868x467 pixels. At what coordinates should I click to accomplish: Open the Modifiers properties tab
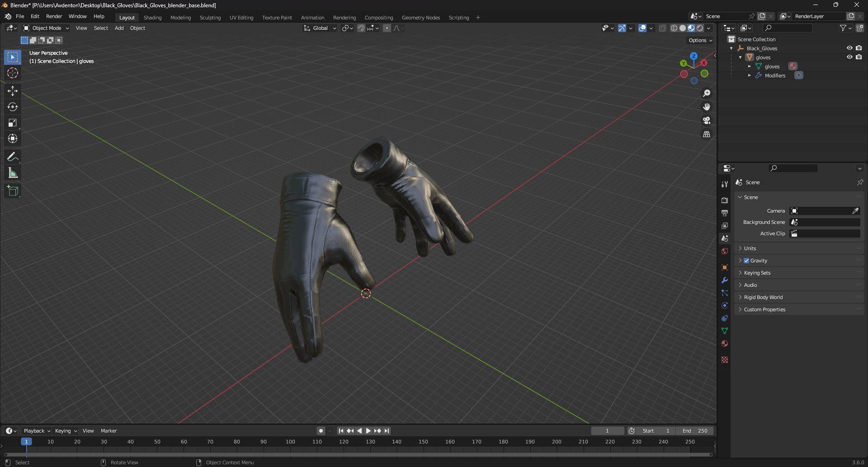click(x=725, y=280)
